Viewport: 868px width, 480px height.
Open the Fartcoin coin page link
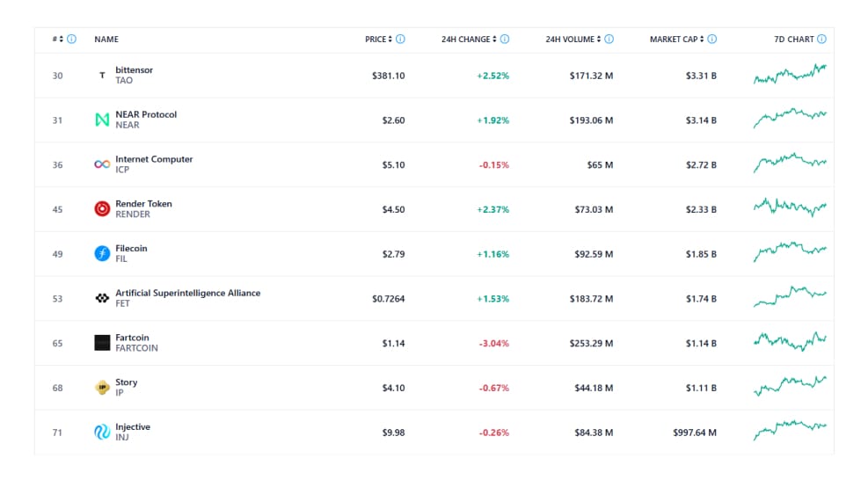(x=134, y=338)
